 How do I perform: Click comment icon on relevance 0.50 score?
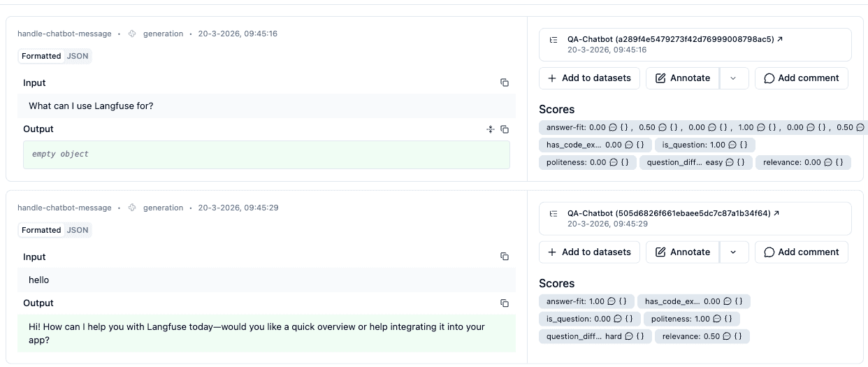(x=728, y=336)
